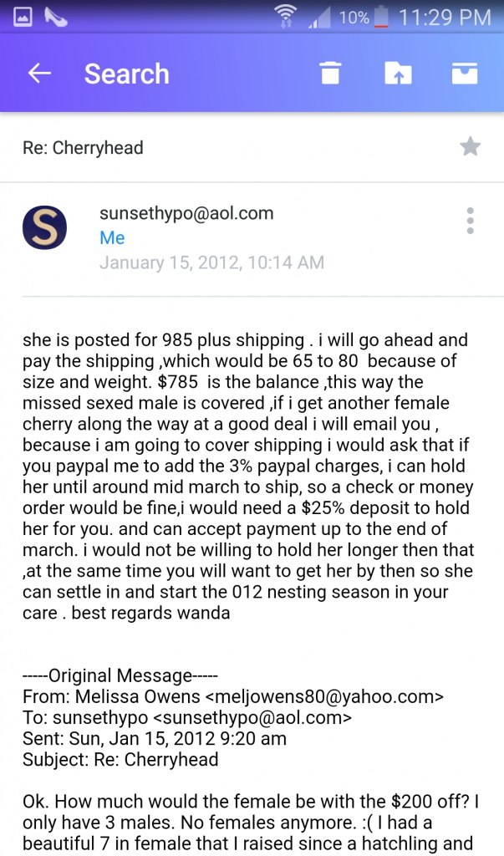Delete this email with the trash icon
The width and height of the screenshot is (504, 856).
[330, 73]
